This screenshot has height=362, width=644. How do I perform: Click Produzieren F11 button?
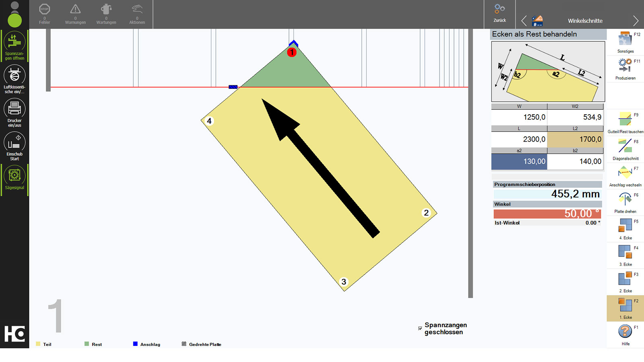pos(625,66)
